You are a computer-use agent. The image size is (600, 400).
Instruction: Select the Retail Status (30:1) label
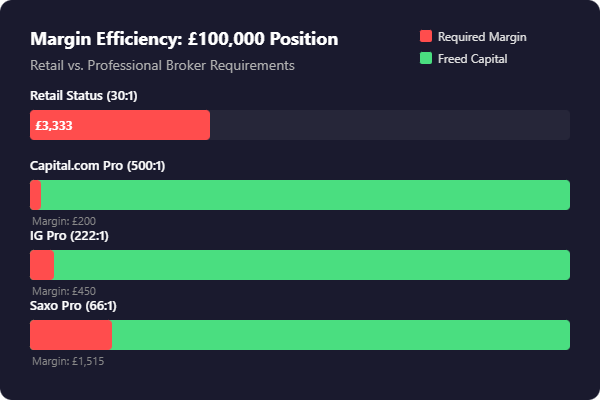(87, 95)
